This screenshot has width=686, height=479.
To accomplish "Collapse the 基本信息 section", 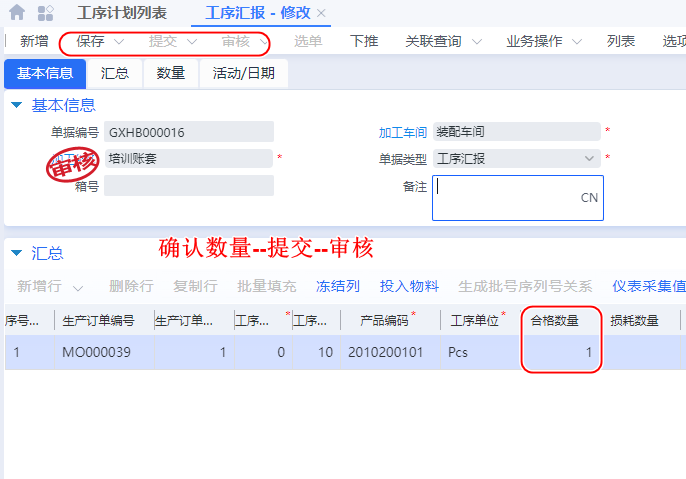I will point(16,105).
